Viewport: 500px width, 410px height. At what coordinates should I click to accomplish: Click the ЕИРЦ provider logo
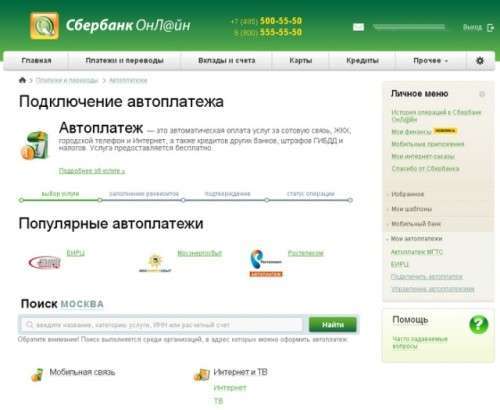point(45,262)
